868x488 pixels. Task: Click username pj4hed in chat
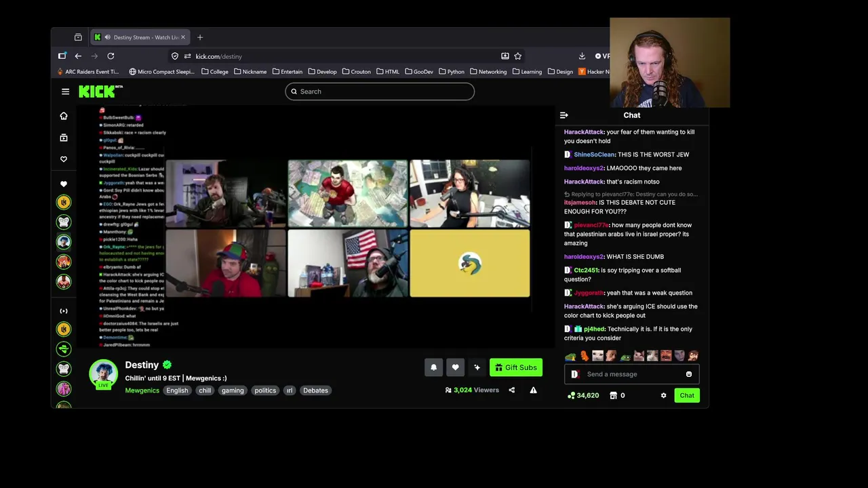[x=594, y=329]
